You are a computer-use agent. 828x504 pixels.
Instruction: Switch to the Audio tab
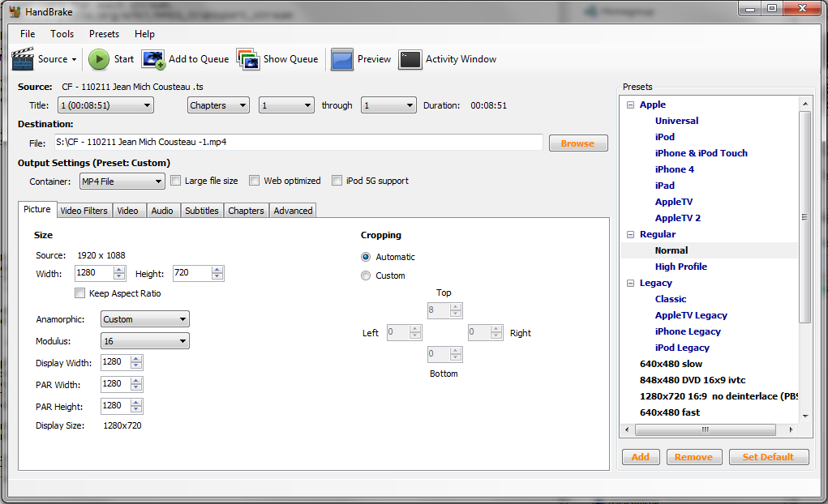pyautogui.click(x=162, y=211)
